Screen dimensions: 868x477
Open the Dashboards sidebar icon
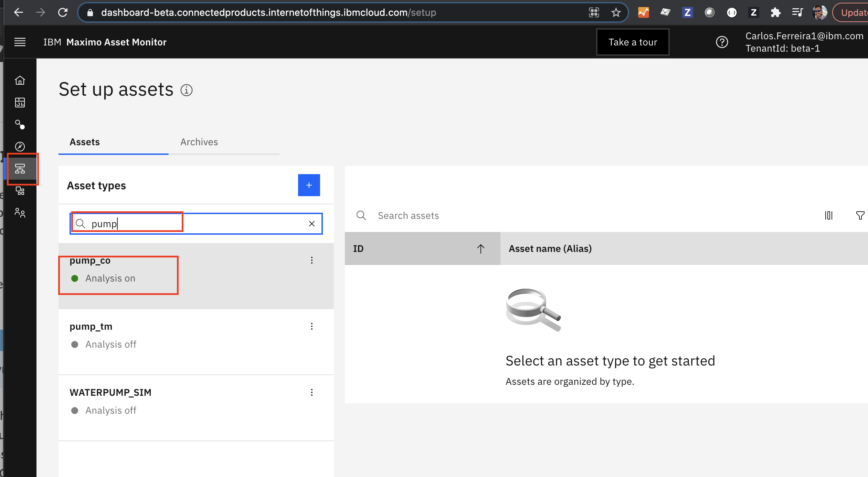[20, 102]
